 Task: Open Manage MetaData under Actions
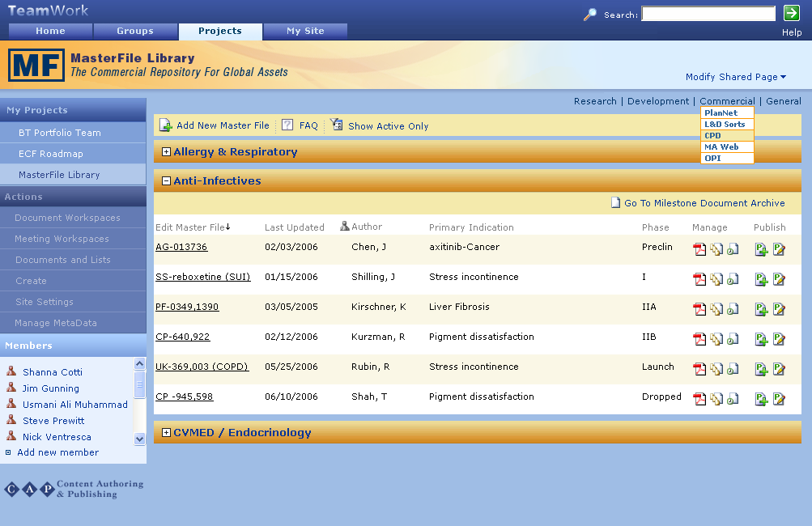click(x=73, y=323)
